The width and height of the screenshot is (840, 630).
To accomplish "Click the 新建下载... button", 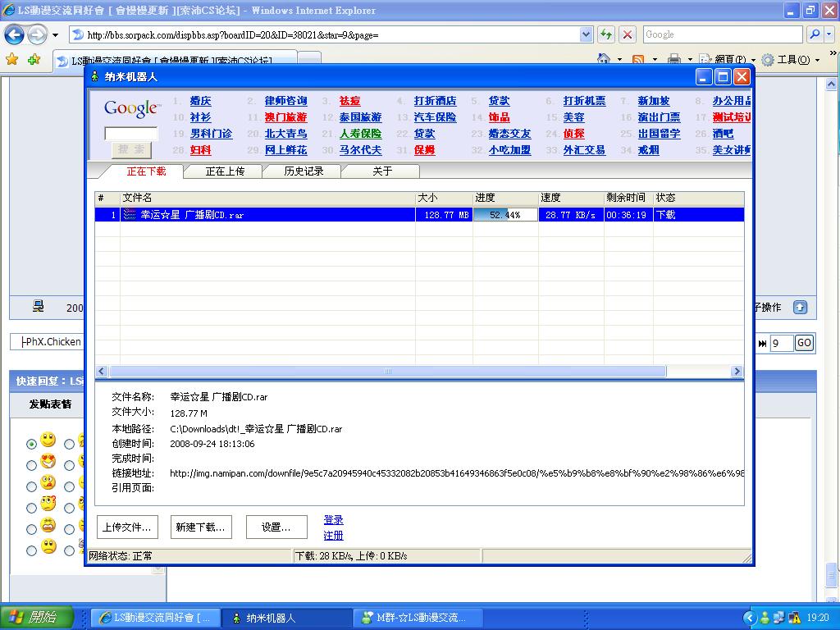I will tap(200, 527).
